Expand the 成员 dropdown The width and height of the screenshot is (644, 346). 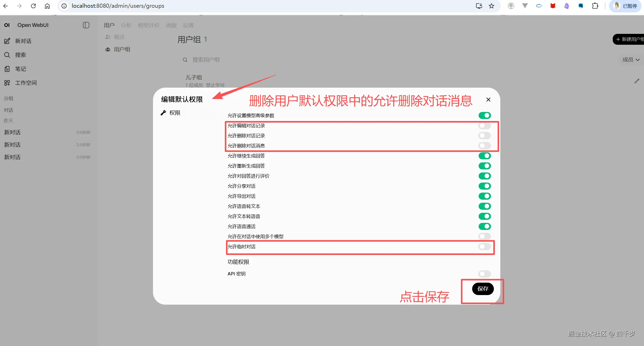coord(631,59)
